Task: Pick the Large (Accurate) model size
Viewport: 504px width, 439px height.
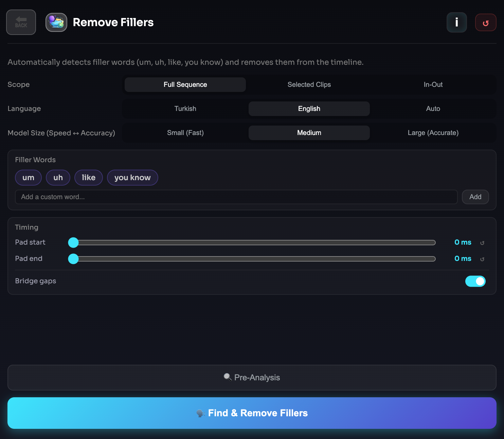Action: coord(433,133)
